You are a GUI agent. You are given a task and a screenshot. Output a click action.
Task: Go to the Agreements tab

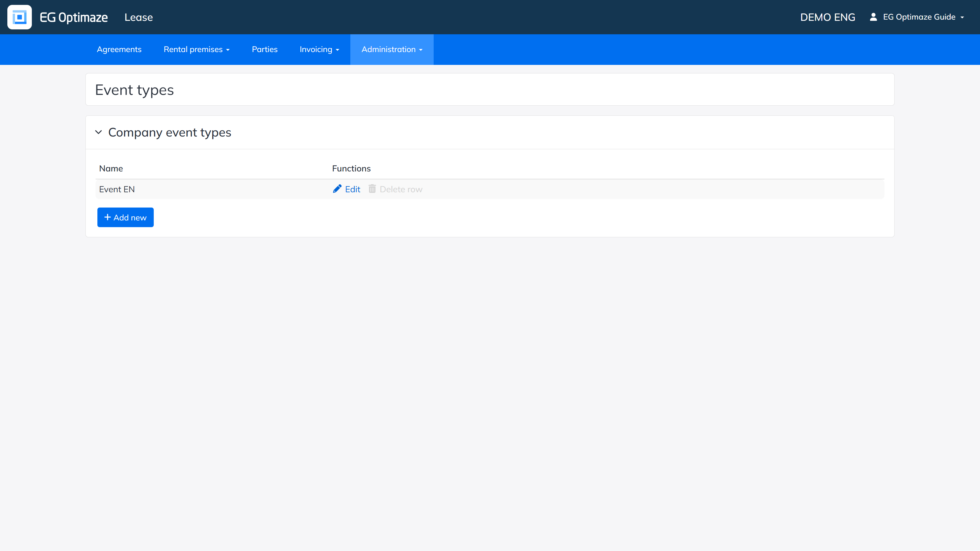119,49
